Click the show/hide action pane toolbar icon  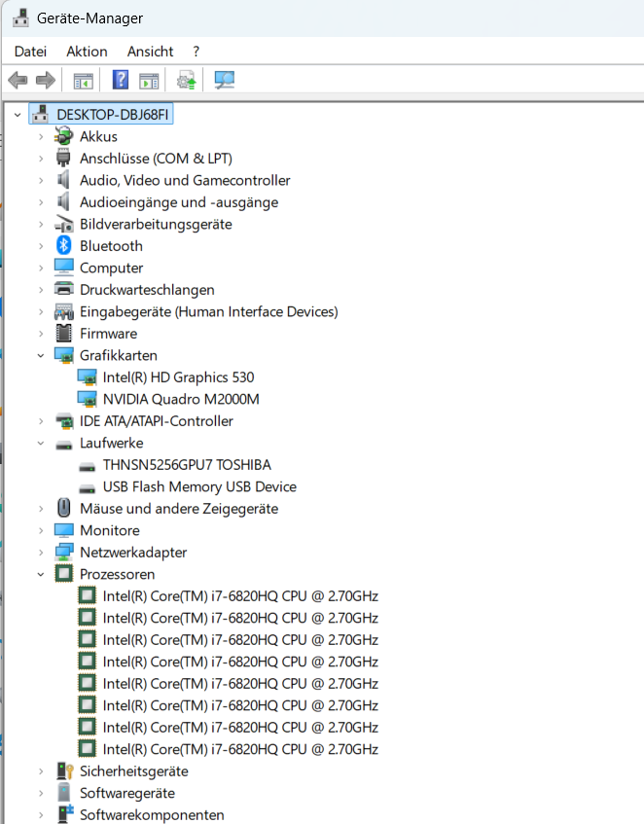pyautogui.click(x=149, y=81)
